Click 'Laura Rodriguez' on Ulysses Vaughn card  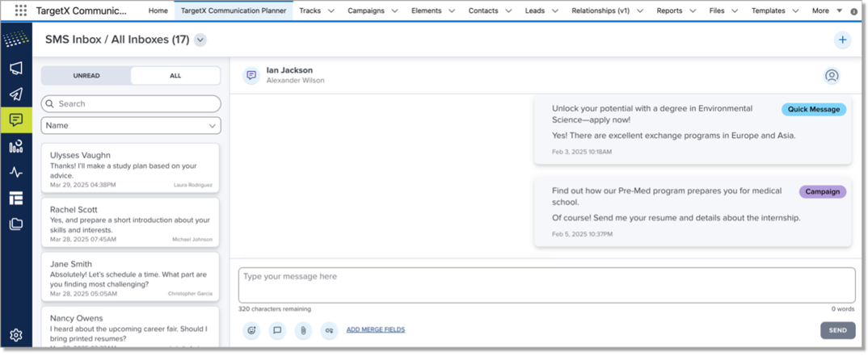point(192,185)
